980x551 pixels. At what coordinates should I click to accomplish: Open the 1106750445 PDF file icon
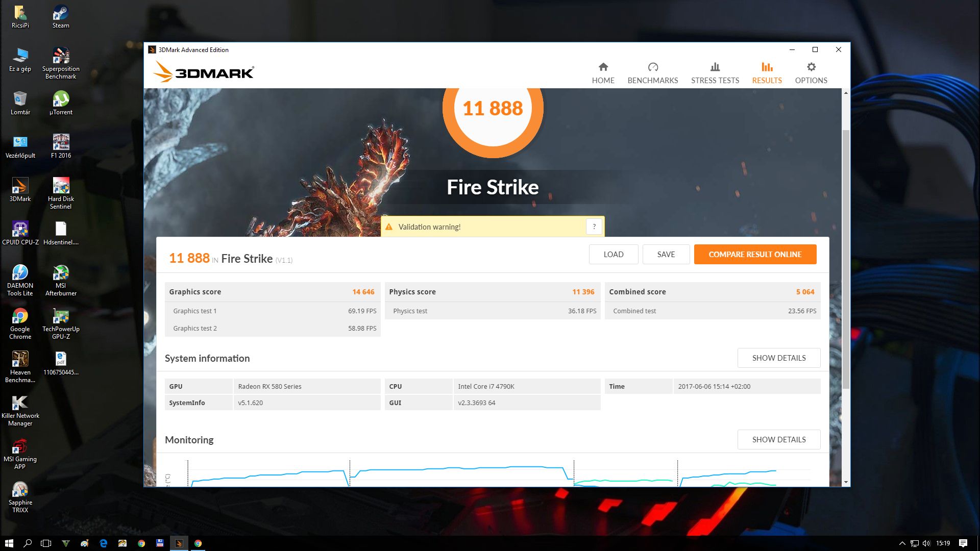click(x=61, y=363)
